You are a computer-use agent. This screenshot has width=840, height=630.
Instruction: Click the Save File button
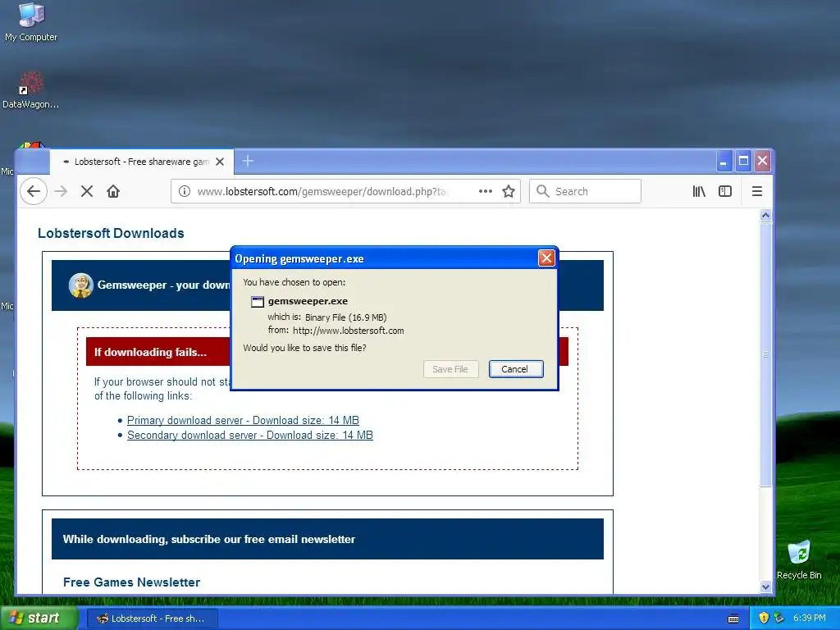pos(450,369)
